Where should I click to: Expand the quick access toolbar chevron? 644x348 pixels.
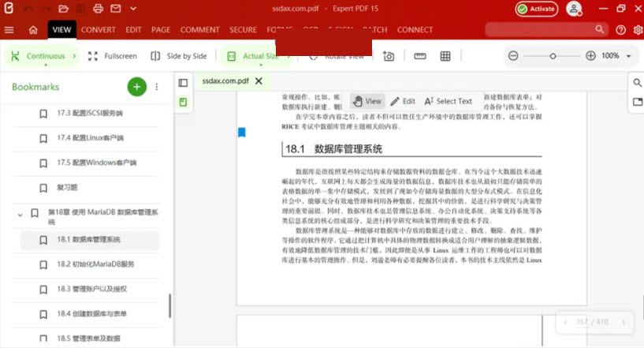(133, 9)
